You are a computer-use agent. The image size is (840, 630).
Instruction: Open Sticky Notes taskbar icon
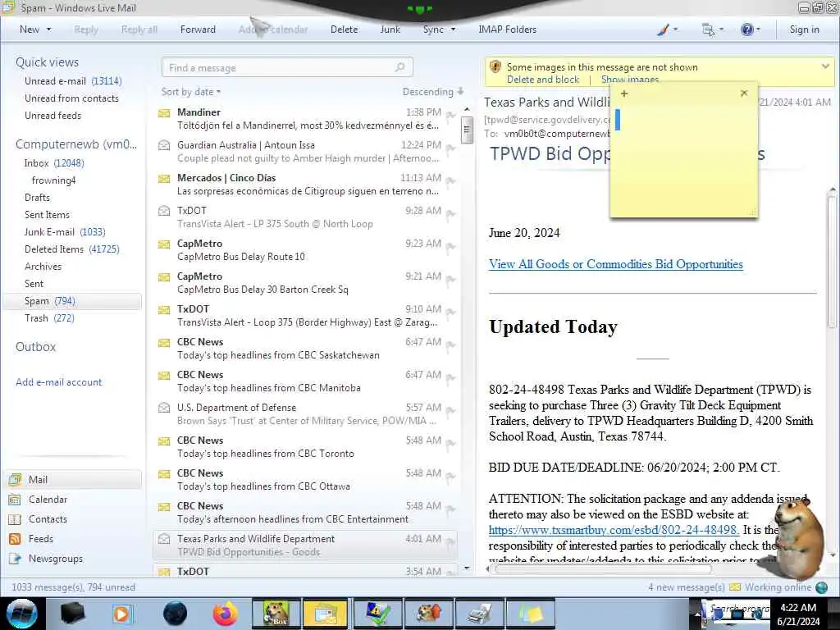point(530,614)
